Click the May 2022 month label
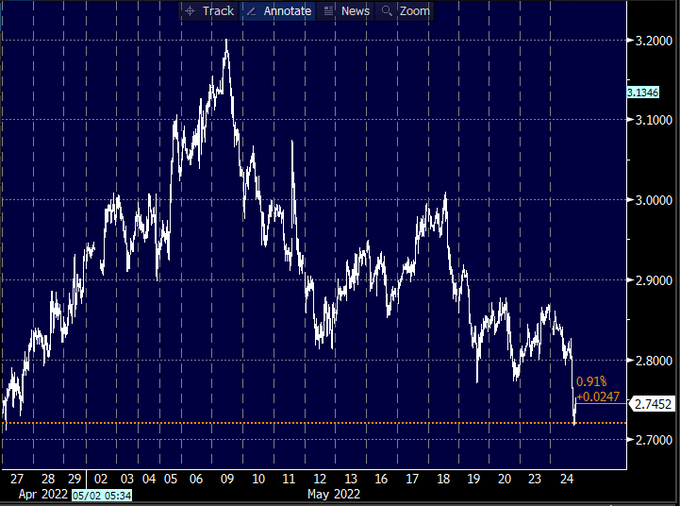680x506 pixels. pos(333,494)
